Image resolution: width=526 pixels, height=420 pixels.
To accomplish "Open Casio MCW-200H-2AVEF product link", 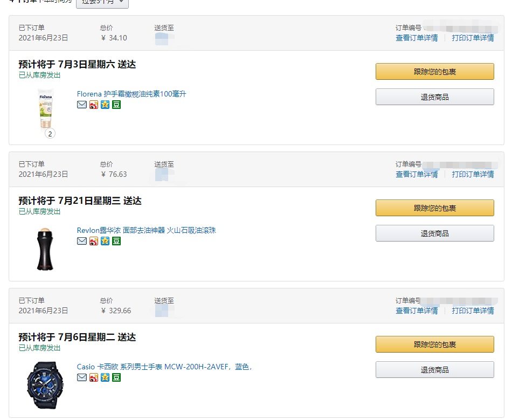I will [164, 367].
